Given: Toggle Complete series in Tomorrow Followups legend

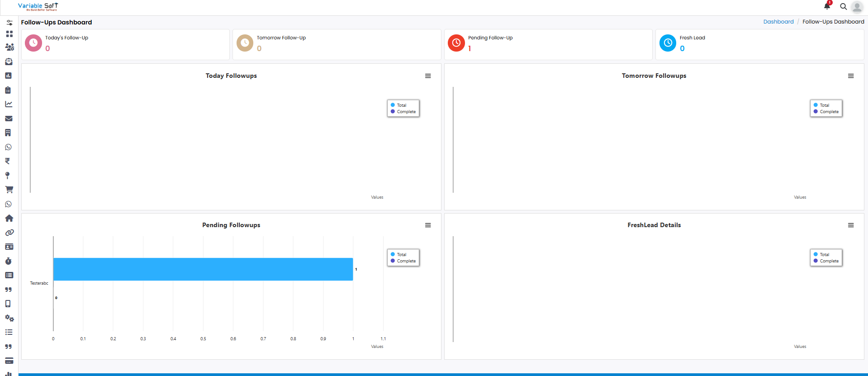Looking at the screenshot, I should click(826, 111).
